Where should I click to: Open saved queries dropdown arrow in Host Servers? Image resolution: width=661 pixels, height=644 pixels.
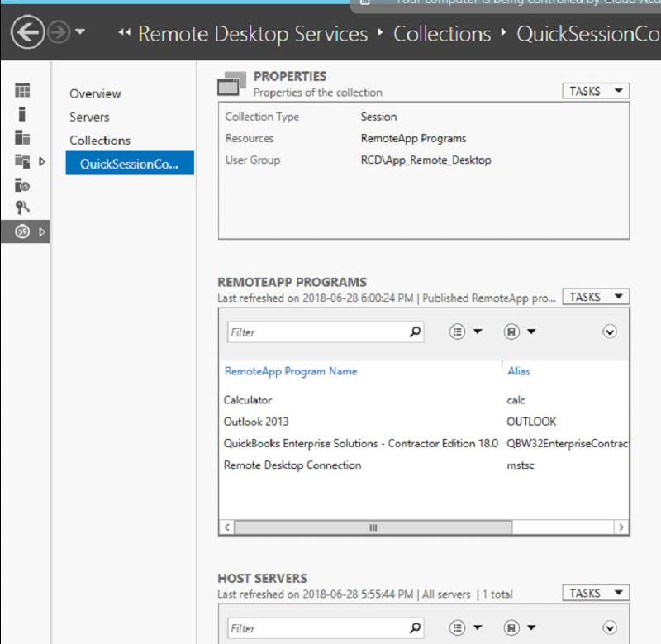[531, 627]
